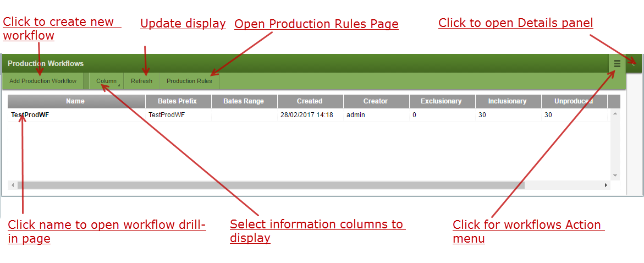Click horizontal scrollbar left arrow
Viewport: 644px width, 263px height.
(x=13, y=185)
